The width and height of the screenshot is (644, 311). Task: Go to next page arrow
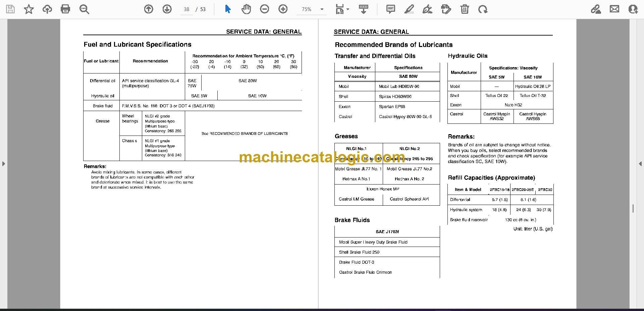pos(167,9)
